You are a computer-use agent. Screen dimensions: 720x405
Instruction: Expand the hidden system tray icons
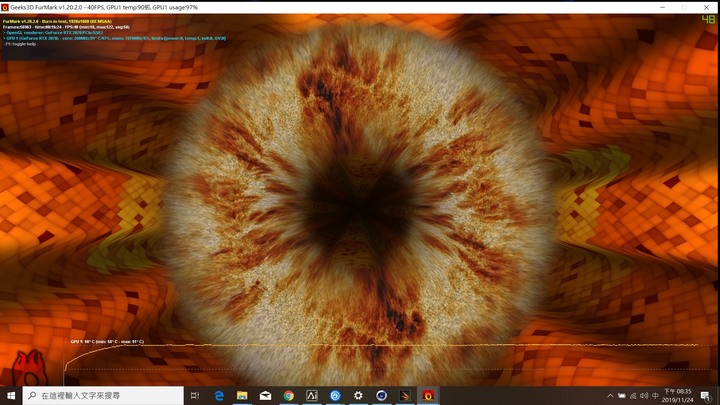click(x=610, y=395)
